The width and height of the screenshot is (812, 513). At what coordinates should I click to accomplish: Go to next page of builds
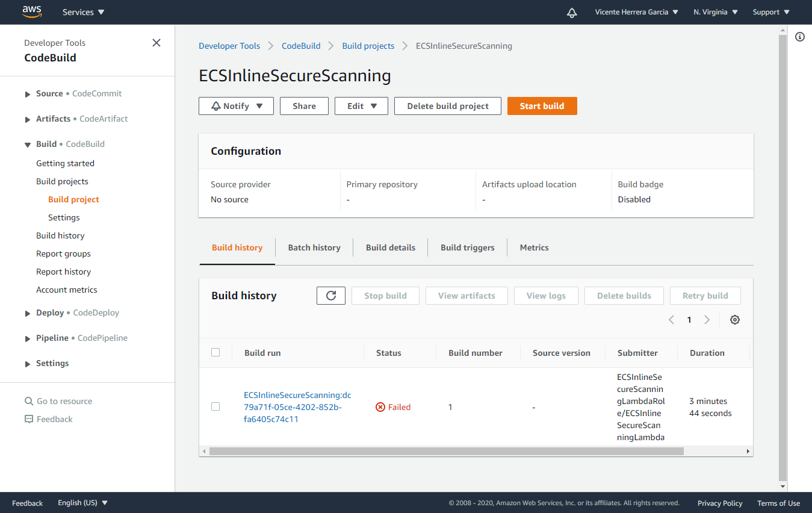(x=707, y=320)
